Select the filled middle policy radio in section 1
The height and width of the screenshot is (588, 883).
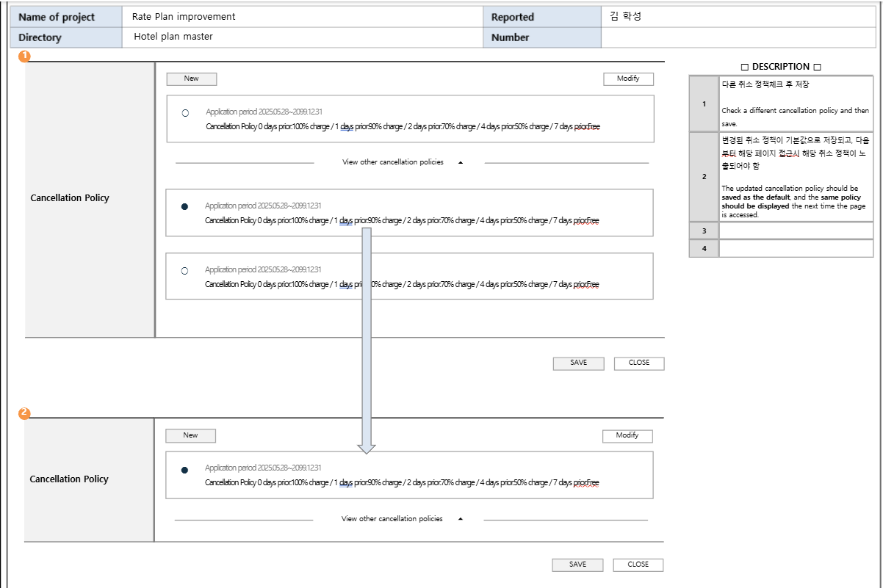point(184,207)
